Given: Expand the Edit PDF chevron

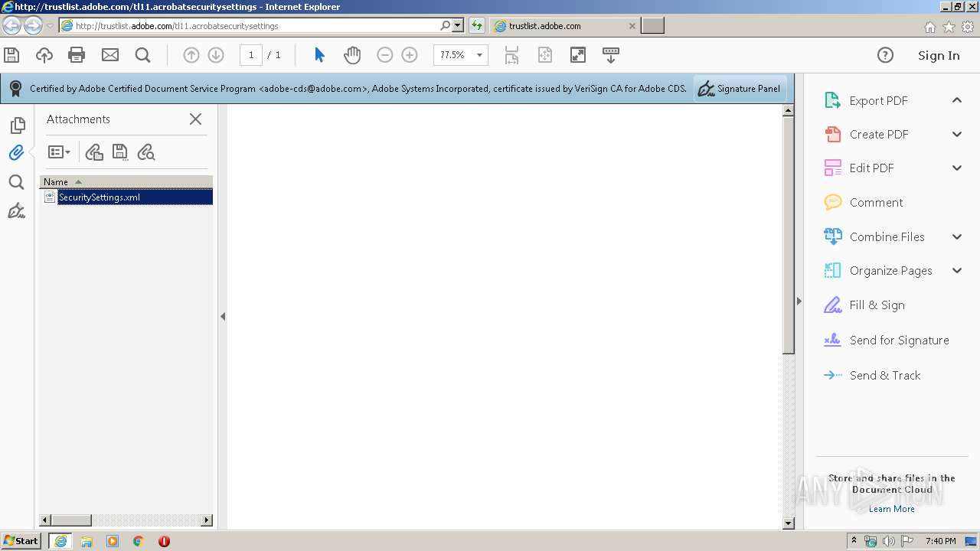Looking at the screenshot, I should [957, 168].
